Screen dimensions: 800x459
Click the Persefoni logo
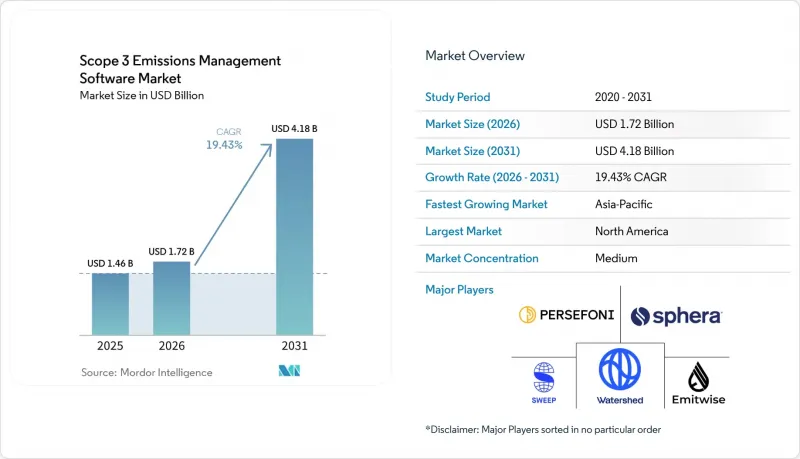pos(566,315)
